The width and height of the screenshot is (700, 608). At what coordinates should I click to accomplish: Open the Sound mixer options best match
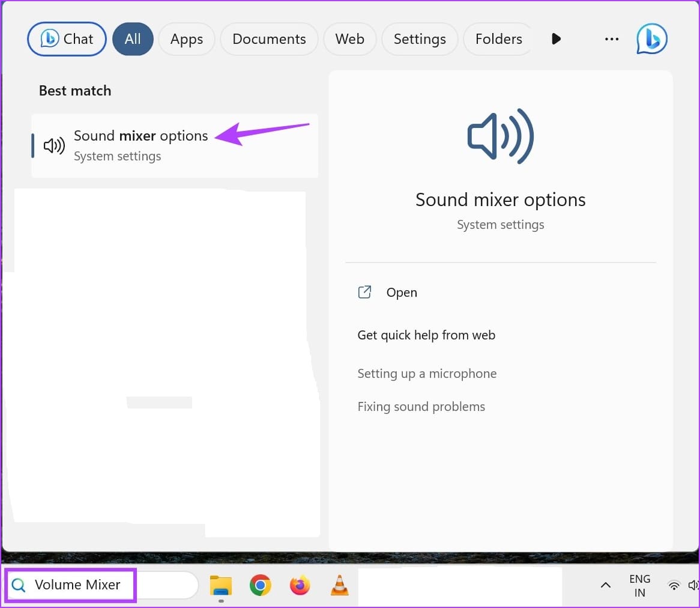[x=175, y=145]
